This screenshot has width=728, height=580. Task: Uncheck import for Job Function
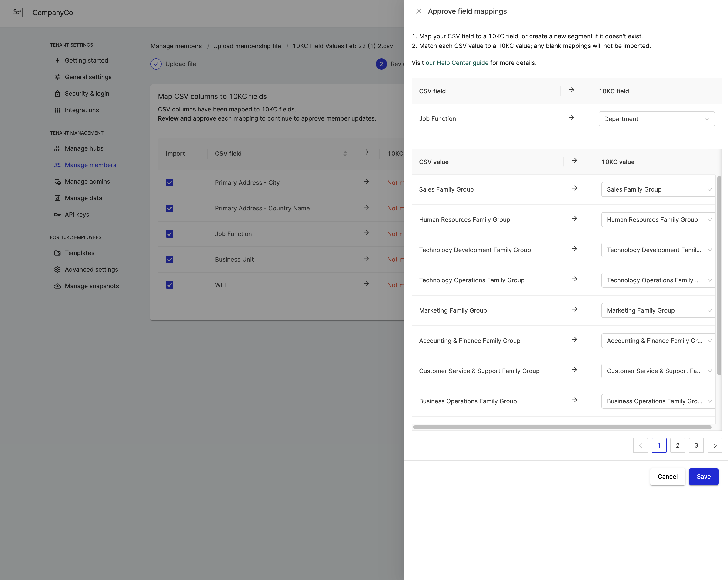tap(170, 234)
